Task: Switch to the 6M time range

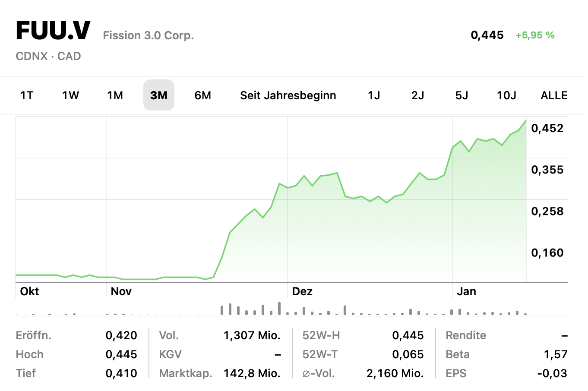Action: pos(202,95)
